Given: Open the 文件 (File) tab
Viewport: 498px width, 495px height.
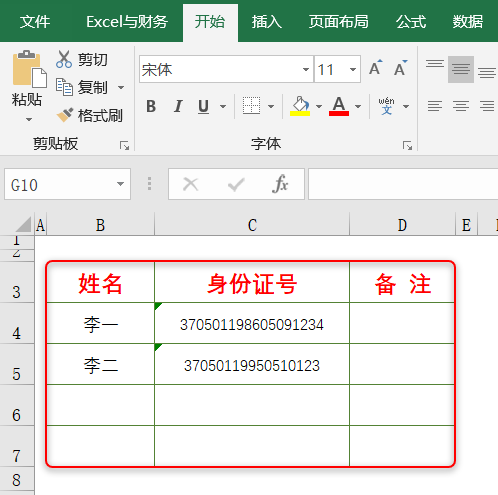Looking at the screenshot, I should coord(35,22).
